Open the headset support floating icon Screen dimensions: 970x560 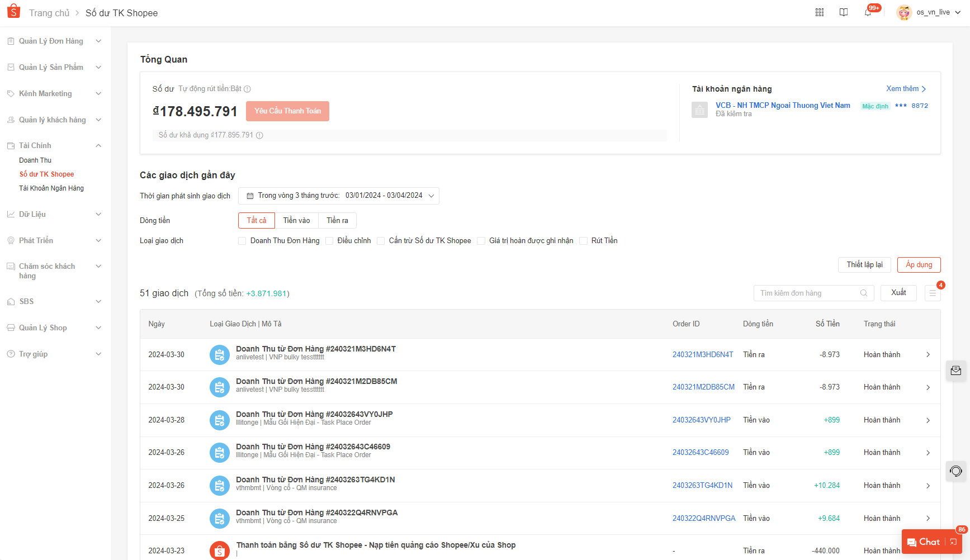click(956, 471)
